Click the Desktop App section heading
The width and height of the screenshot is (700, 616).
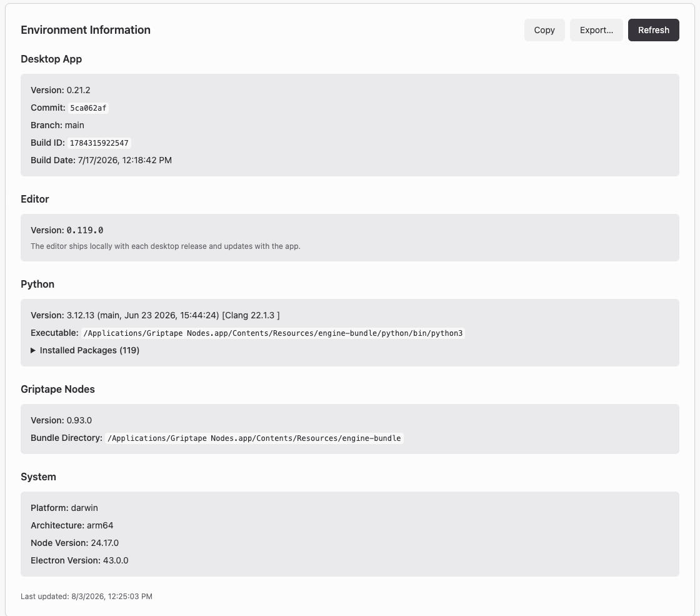[x=51, y=59]
